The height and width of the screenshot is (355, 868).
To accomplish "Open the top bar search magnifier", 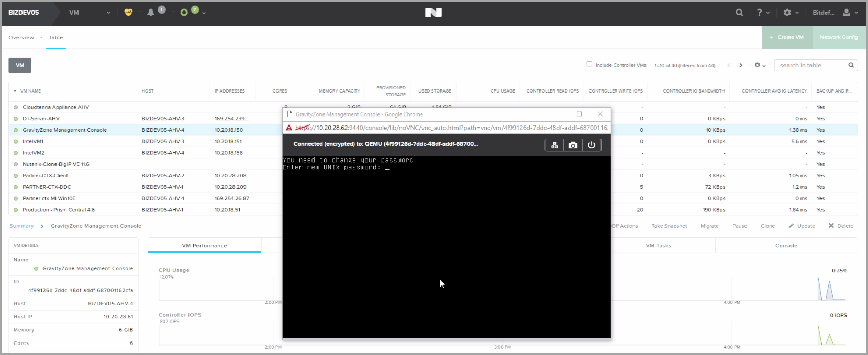I will [739, 12].
